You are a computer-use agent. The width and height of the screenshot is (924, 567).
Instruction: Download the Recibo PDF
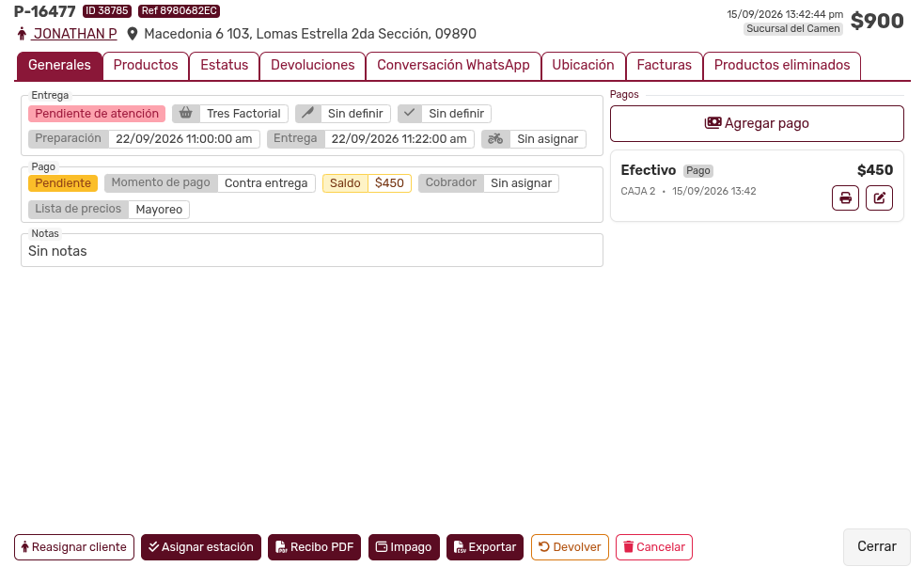[314, 547]
